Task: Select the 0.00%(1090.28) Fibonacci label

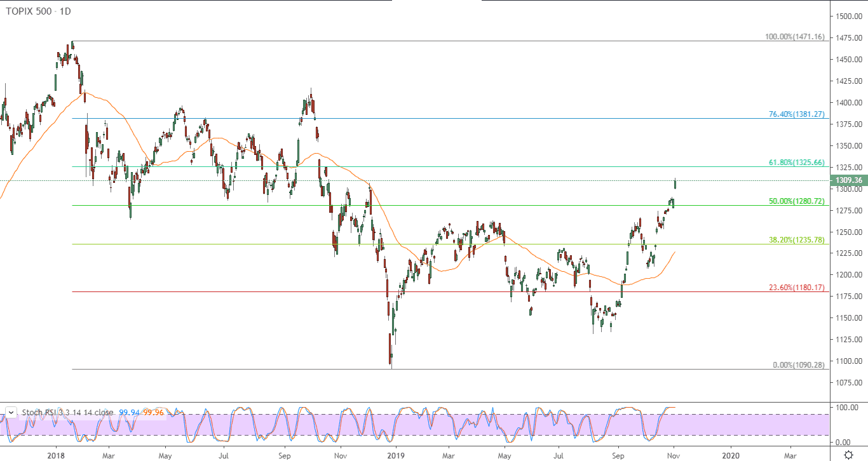Action: pos(799,365)
